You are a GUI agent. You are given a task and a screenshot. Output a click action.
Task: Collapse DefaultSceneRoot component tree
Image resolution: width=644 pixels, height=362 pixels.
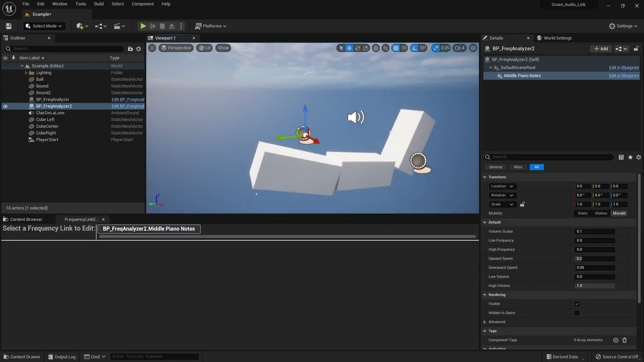click(x=491, y=67)
